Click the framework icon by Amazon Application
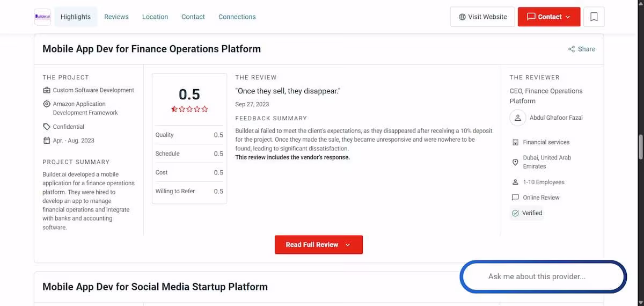Image resolution: width=644 pixels, height=306 pixels. [x=47, y=104]
